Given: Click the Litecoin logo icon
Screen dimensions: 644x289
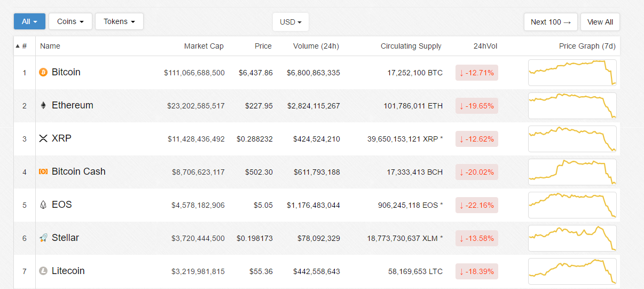Looking at the screenshot, I should (43, 271).
